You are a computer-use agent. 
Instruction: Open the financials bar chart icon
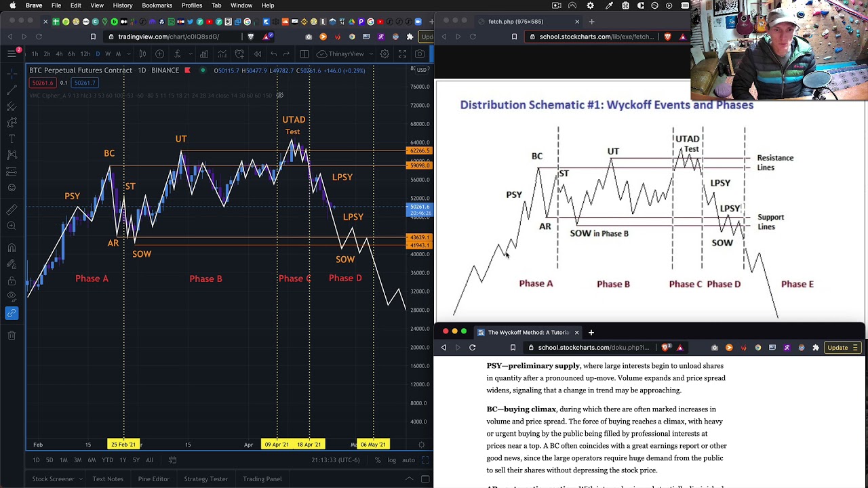[204, 54]
